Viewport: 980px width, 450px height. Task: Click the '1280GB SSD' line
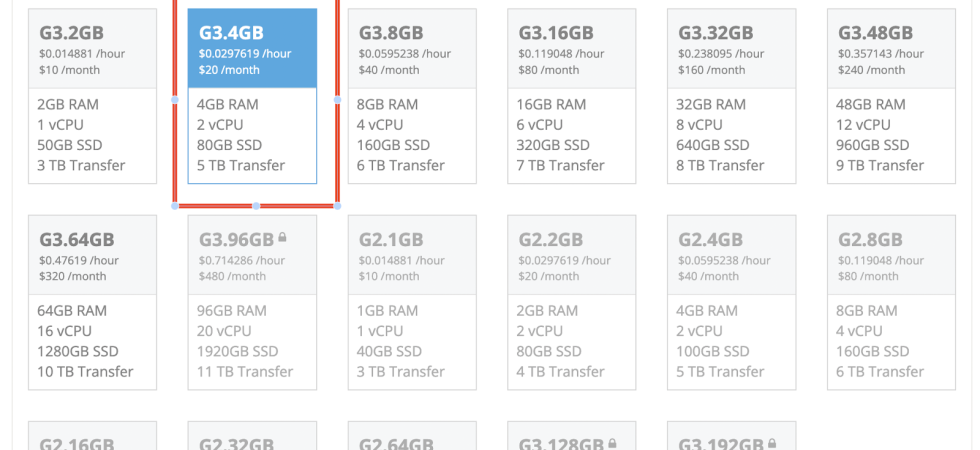pos(78,351)
